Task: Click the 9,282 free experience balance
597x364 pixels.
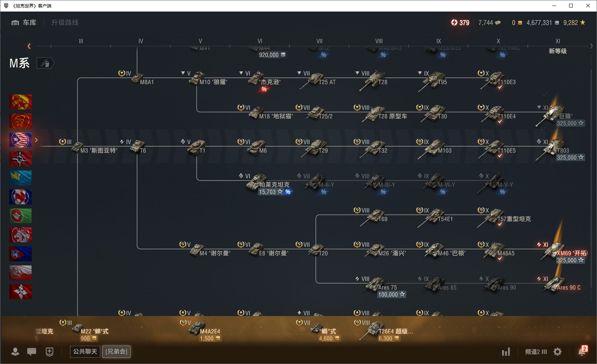Action: click(574, 23)
